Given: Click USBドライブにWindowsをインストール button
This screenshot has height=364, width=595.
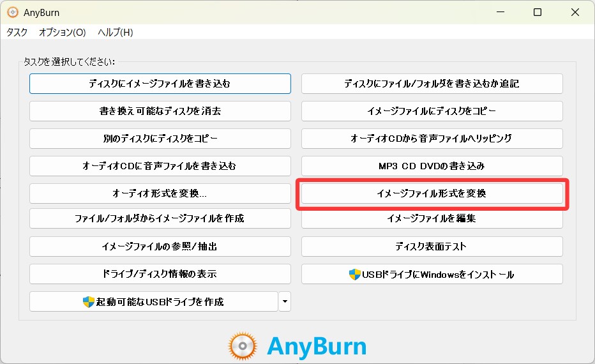Looking at the screenshot, I should 432,274.
